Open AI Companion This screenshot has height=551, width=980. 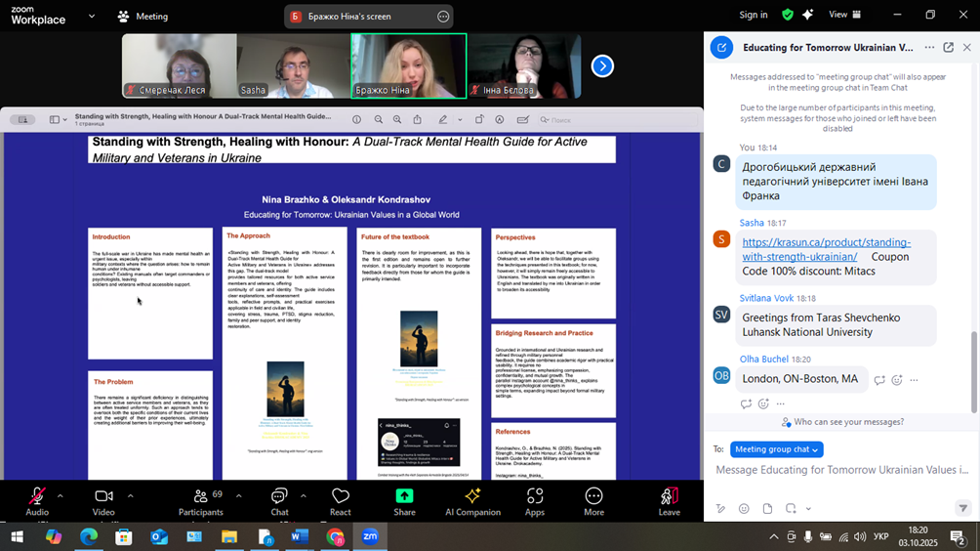pyautogui.click(x=472, y=498)
